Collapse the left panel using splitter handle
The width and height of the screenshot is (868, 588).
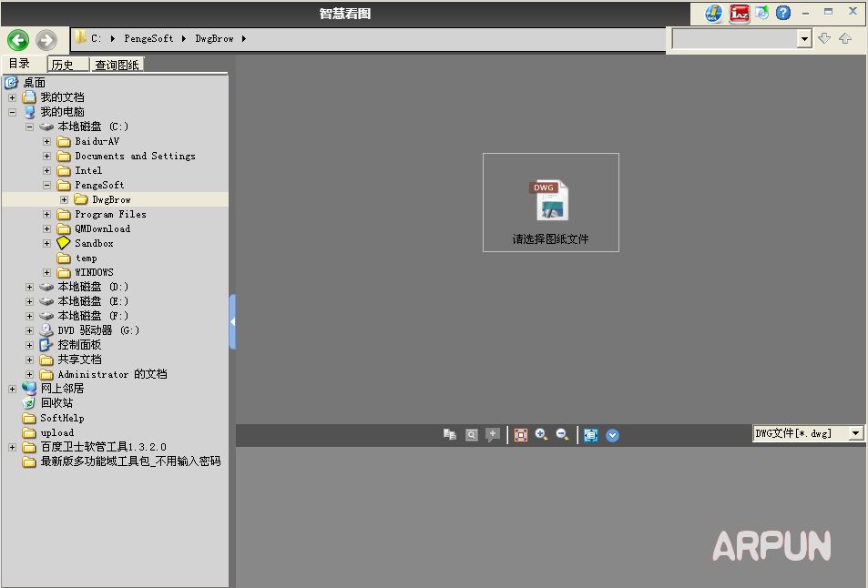232,321
